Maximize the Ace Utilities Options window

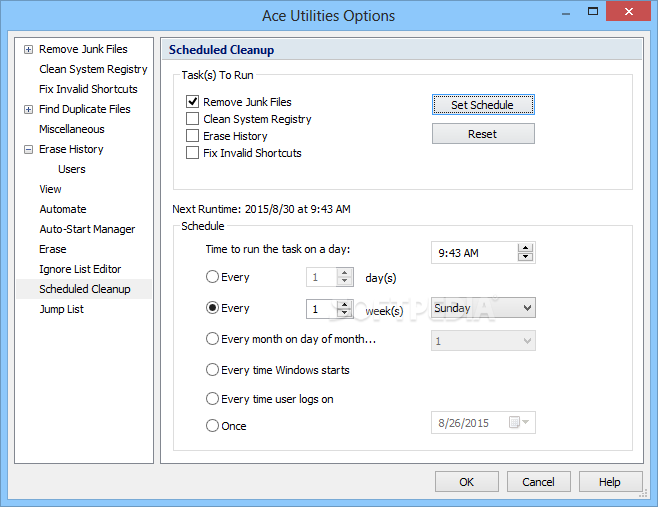click(x=593, y=12)
